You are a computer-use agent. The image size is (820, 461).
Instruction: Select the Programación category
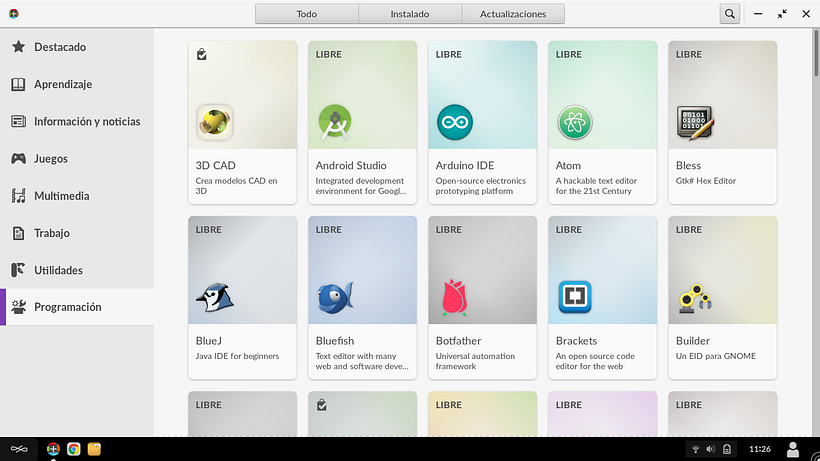click(77, 307)
